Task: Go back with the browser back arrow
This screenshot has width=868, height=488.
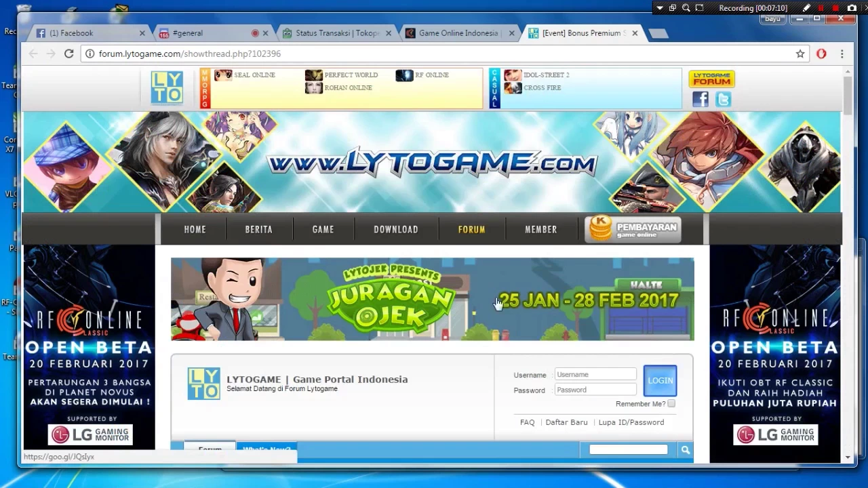Action: pyautogui.click(x=33, y=54)
